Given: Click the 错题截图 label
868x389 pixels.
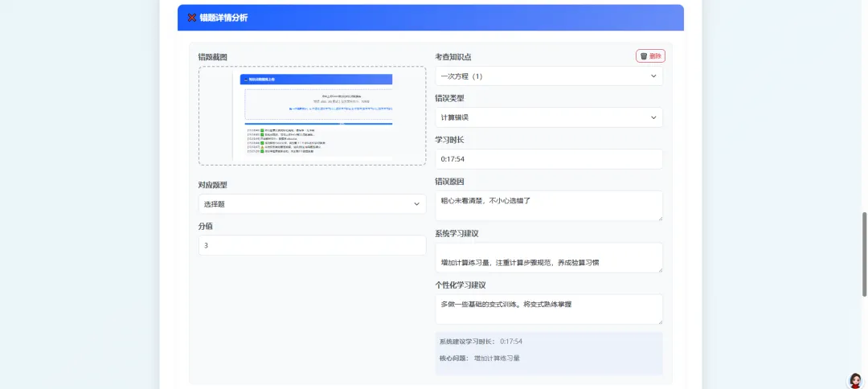Looking at the screenshot, I should tap(212, 57).
